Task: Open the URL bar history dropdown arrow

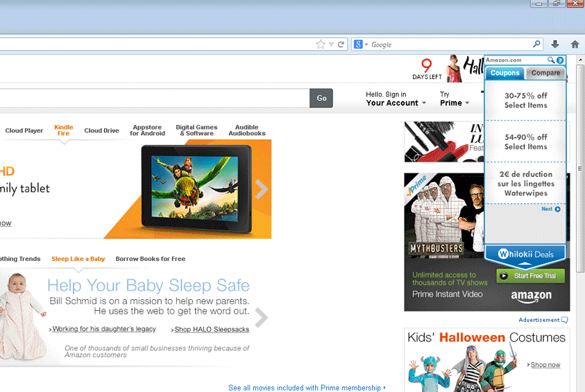Action: click(x=331, y=45)
